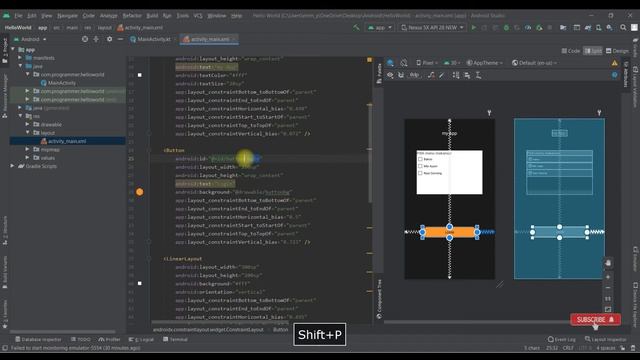This screenshot has width=640, height=360.
Task: Click white color swatch beside textColor line
Action: pyautogui.click(x=140, y=75)
